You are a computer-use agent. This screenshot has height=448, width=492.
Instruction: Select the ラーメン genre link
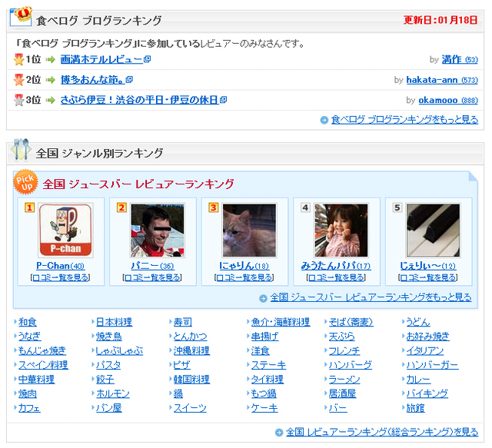(344, 380)
